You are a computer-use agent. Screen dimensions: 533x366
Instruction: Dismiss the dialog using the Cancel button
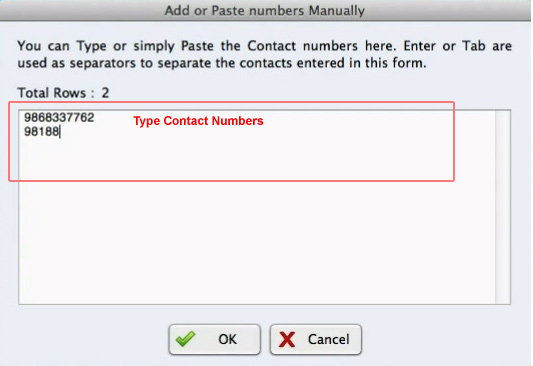tap(316, 339)
